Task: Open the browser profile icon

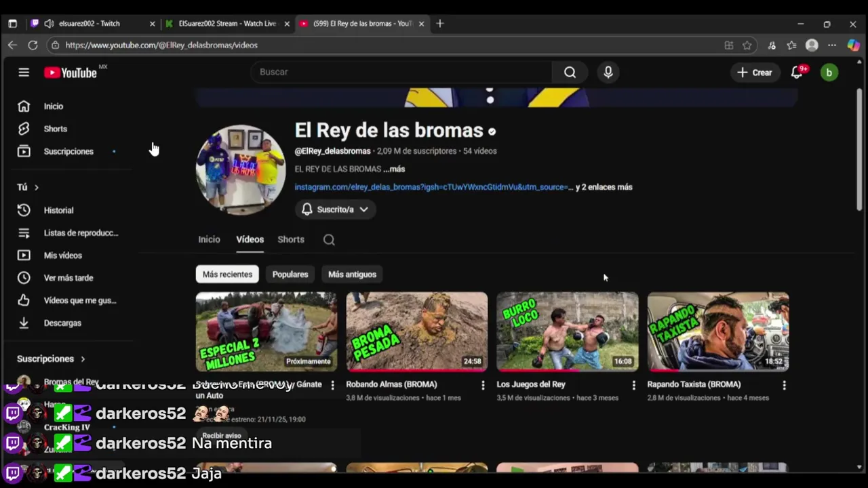Action: [x=812, y=45]
